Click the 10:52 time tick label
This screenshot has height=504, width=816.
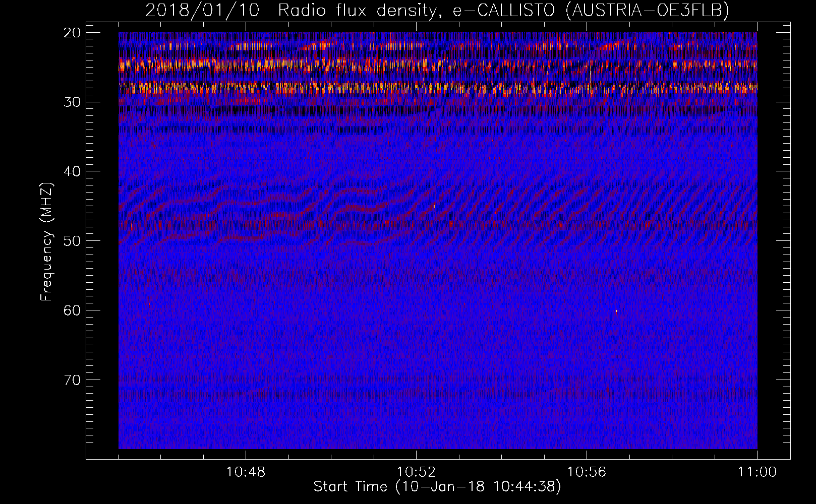click(416, 472)
